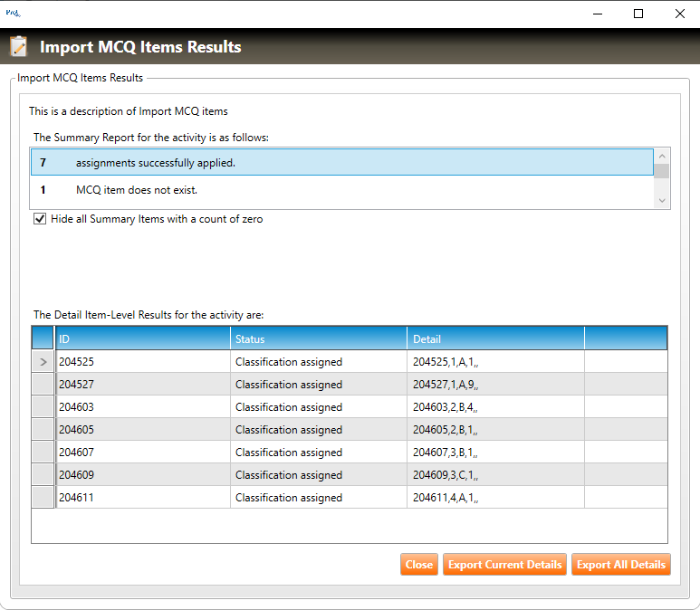
Task: Select the '7 assignments successfully applied' summary row
Action: tap(341, 163)
